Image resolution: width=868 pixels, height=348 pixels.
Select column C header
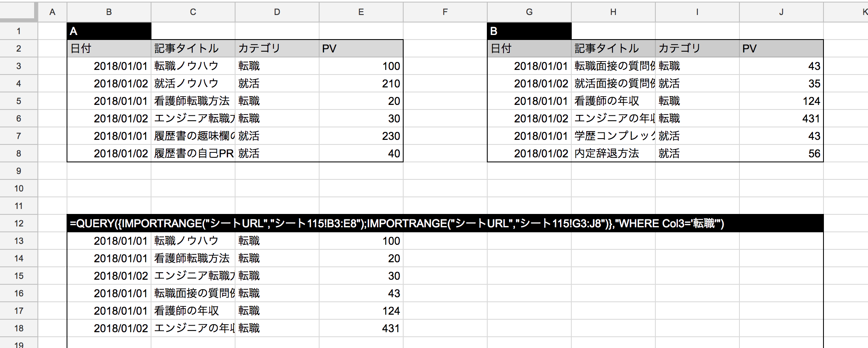pyautogui.click(x=193, y=12)
